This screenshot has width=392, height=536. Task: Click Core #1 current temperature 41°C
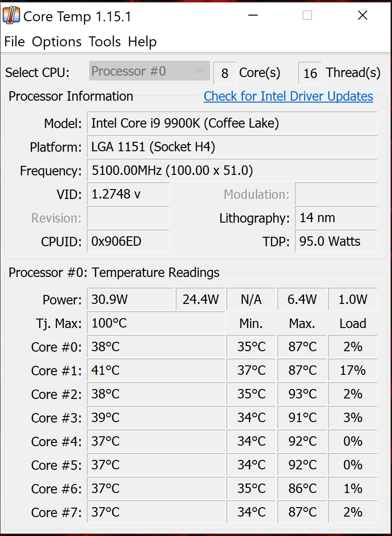156,370
